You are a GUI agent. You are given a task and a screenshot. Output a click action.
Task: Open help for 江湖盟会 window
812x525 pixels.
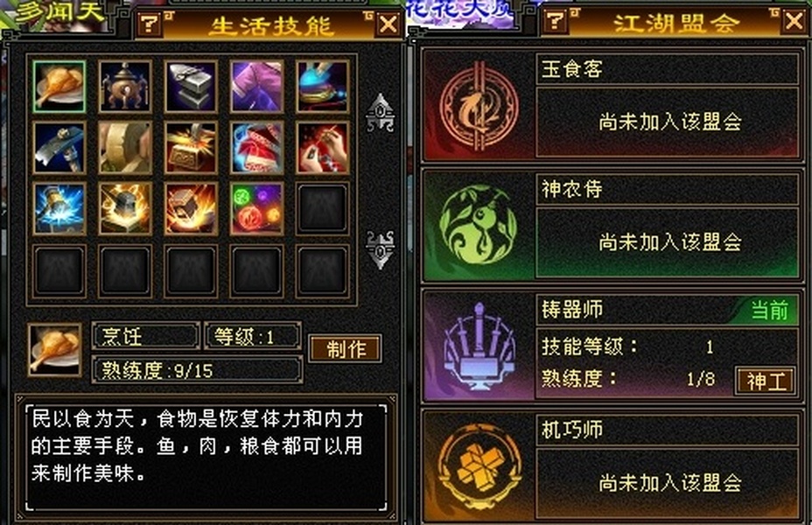[x=555, y=21]
